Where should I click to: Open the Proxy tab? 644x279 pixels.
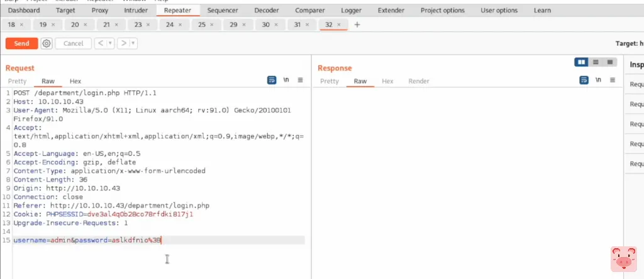(100, 10)
